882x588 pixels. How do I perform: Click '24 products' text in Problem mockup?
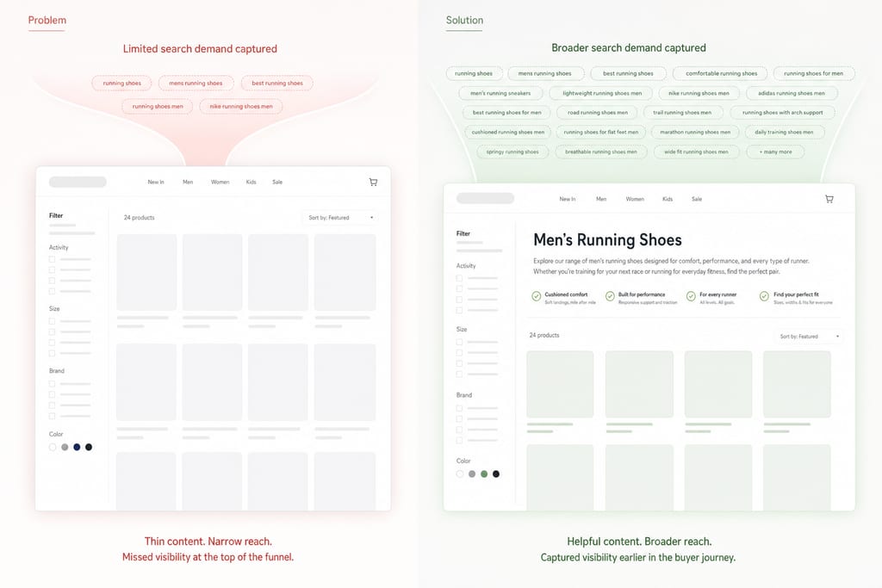pos(139,218)
